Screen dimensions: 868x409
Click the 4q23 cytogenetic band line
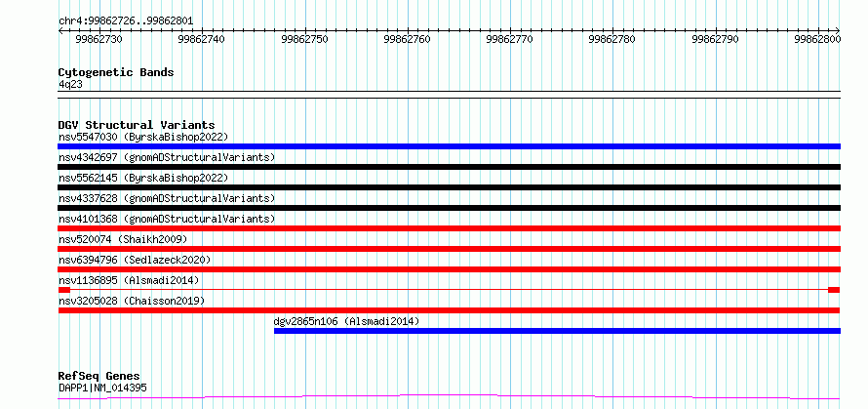point(449,95)
